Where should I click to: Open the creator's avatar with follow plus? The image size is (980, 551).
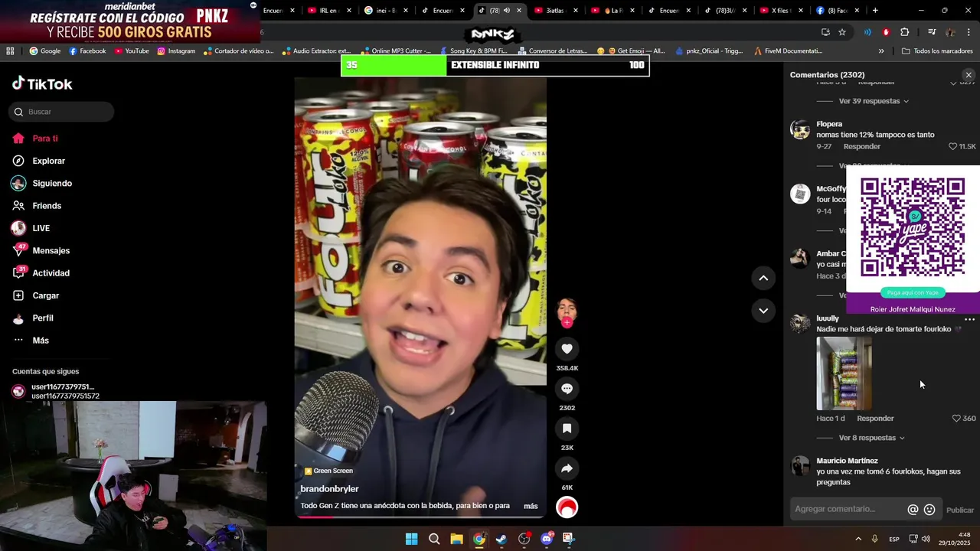click(567, 312)
